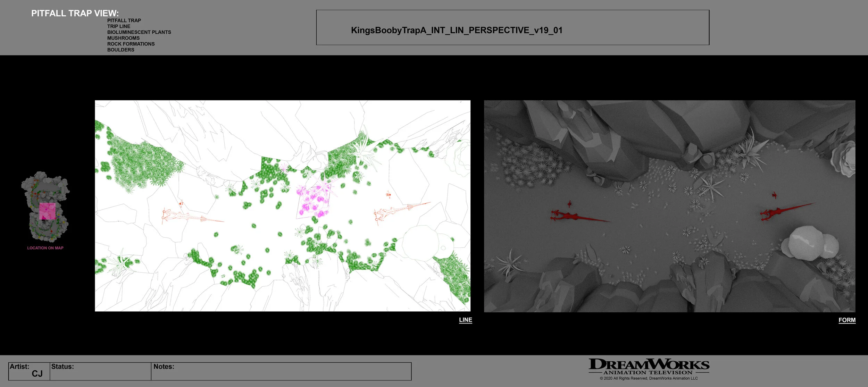Toggle the PITFALL TRAP legend entry
The width and height of the screenshot is (868, 387).
coord(124,20)
